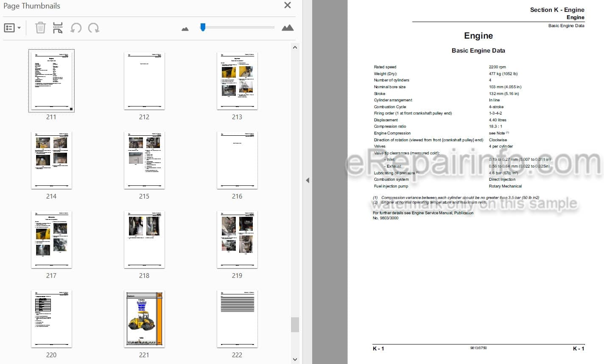Click the 'Section K - Engine' header

point(557,10)
